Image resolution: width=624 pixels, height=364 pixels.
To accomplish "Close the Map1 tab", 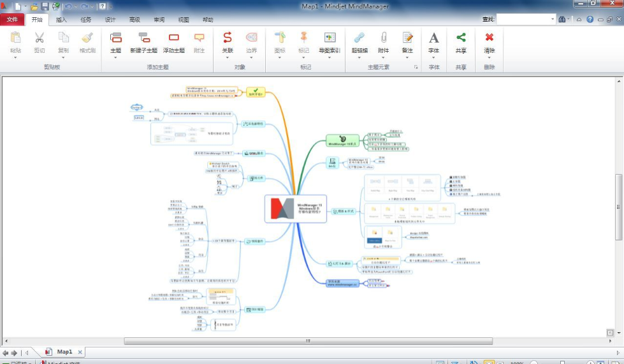I will coord(80,352).
